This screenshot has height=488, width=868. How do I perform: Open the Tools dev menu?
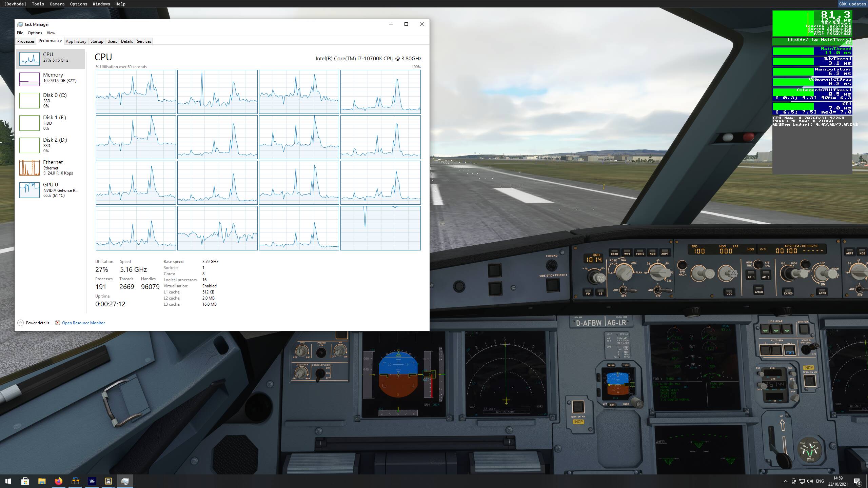(x=38, y=4)
